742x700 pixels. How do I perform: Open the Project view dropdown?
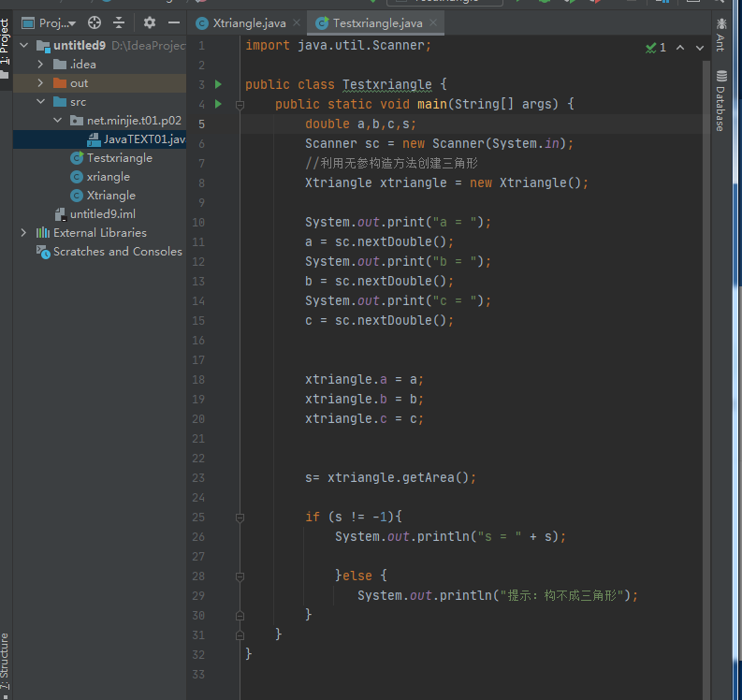[56, 22]
